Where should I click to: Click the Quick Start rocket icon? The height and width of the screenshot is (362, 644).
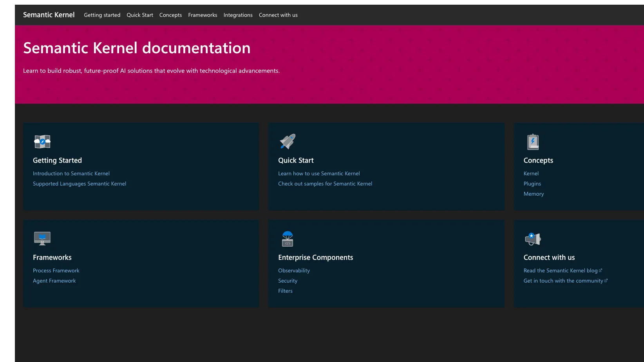coord(288,142)
